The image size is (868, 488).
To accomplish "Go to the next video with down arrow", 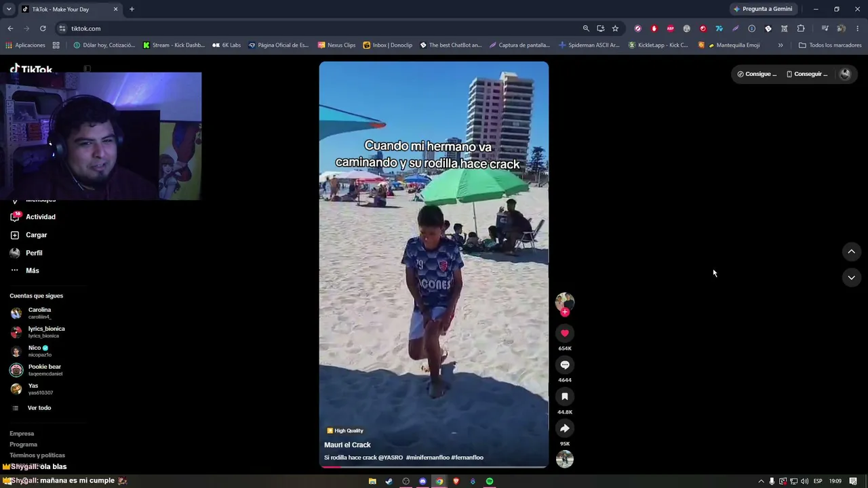I will (852, 278).
